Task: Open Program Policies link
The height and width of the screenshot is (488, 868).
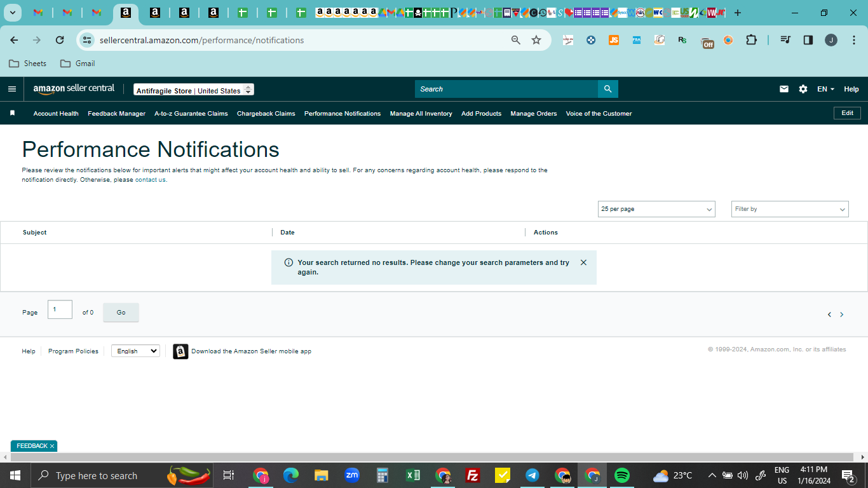Action: (x=73, y=351)
